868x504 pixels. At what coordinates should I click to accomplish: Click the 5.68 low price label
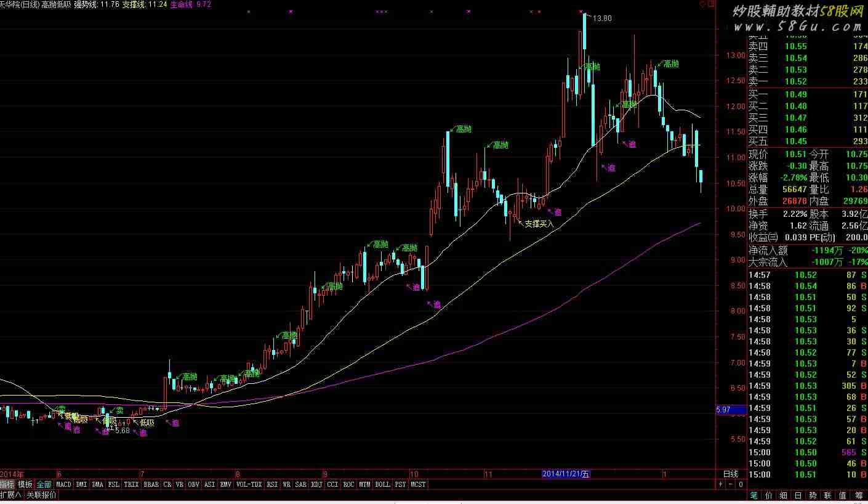pos(122,431)
